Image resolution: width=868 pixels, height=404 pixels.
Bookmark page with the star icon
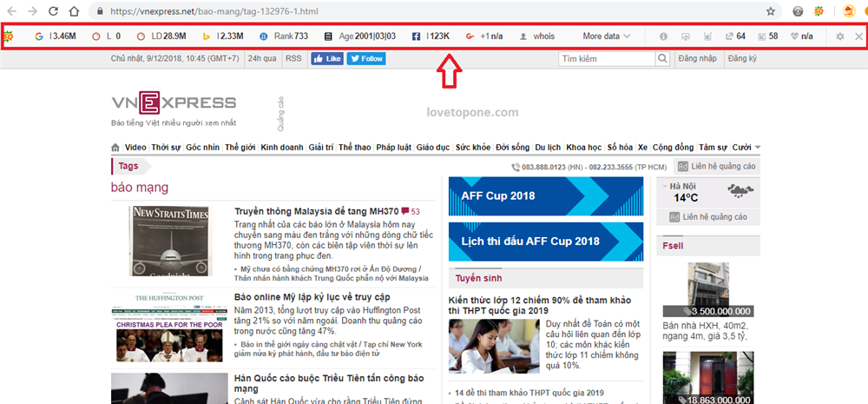point(770,11)
